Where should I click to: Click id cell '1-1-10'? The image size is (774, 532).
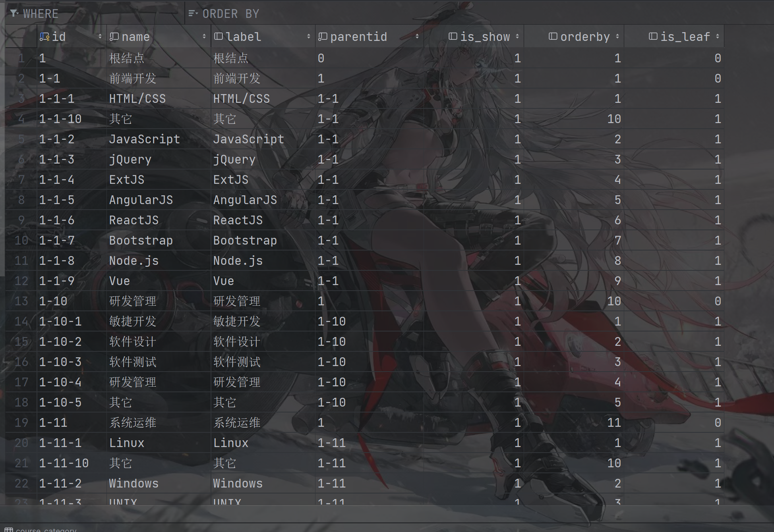coord(72,119)
